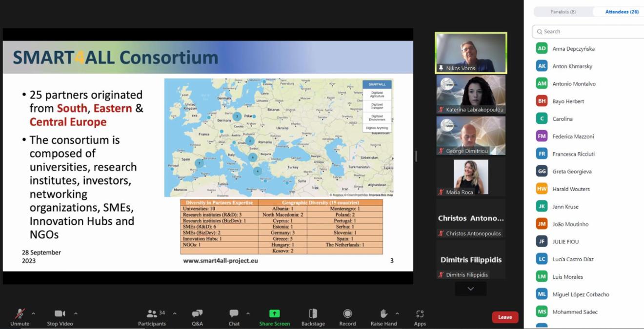Click Carolina's C avatar
Viewport: 644px width, 329px height.
[x=542, y=118]
